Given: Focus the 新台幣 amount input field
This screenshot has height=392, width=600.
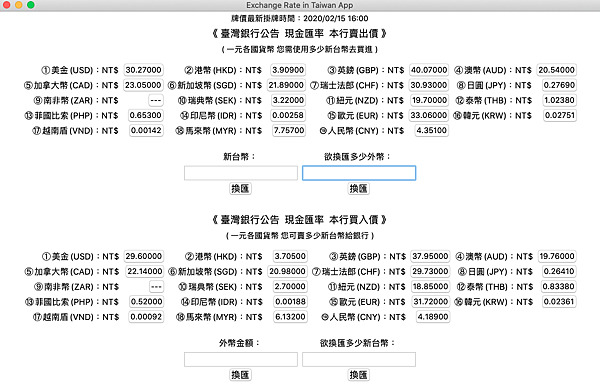Looking at the screenshot, I should 241,173.
